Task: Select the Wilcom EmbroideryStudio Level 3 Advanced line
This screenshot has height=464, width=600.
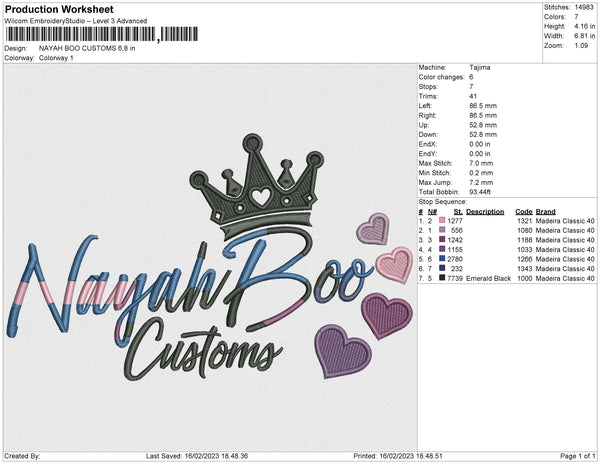Action: coord(76,21)
